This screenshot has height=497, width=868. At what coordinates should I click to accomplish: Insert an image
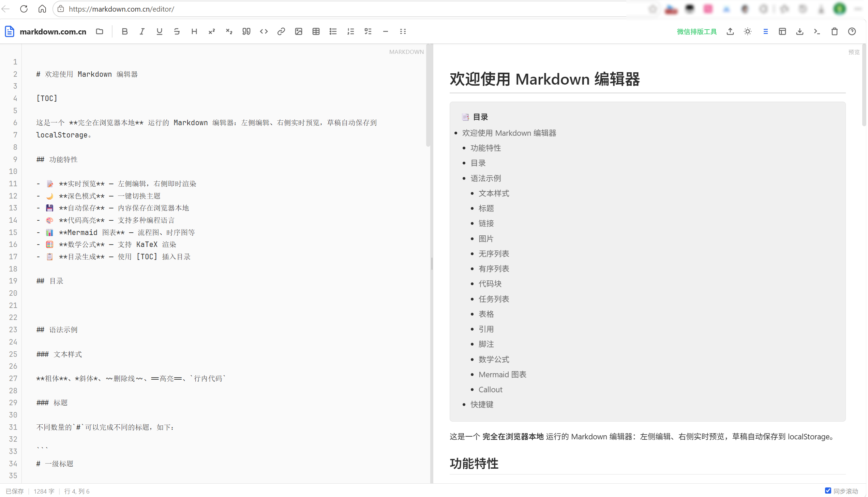(x=299, y=31)
